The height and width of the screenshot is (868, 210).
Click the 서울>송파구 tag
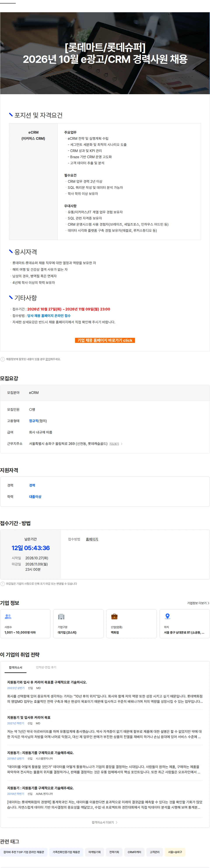point(175,852)
